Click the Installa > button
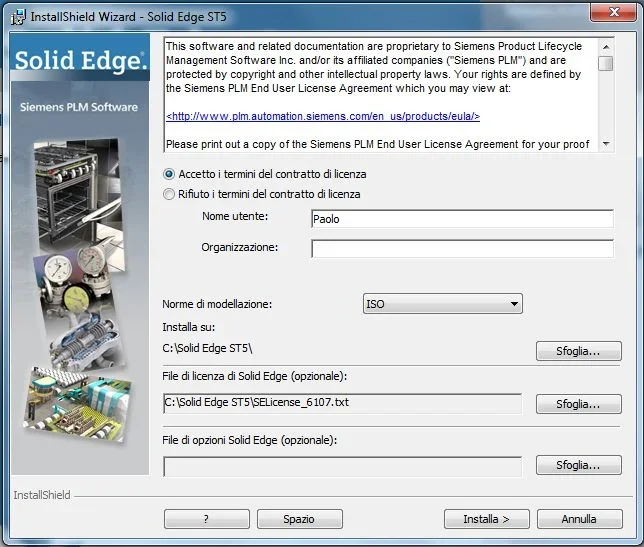 click(486, 519)
